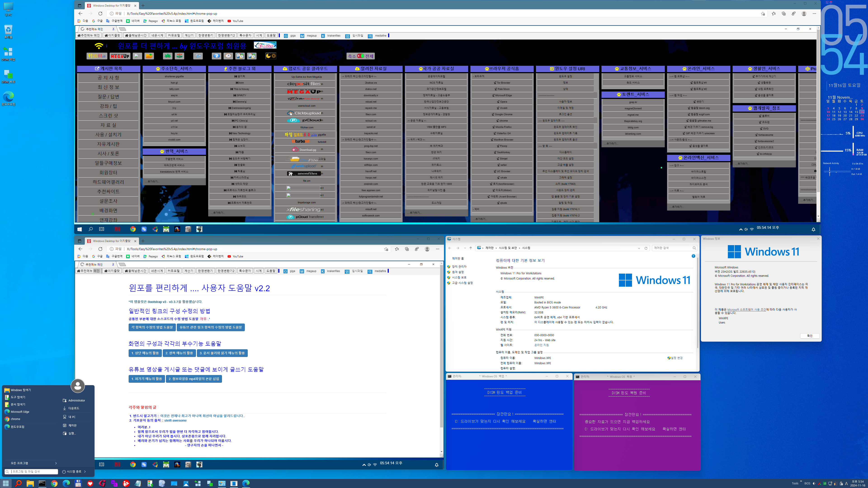Open DISM_백업 desktop icon
The width and height of the screenshot is (868, 488).
pyautogui.click(x=8, y=54)
